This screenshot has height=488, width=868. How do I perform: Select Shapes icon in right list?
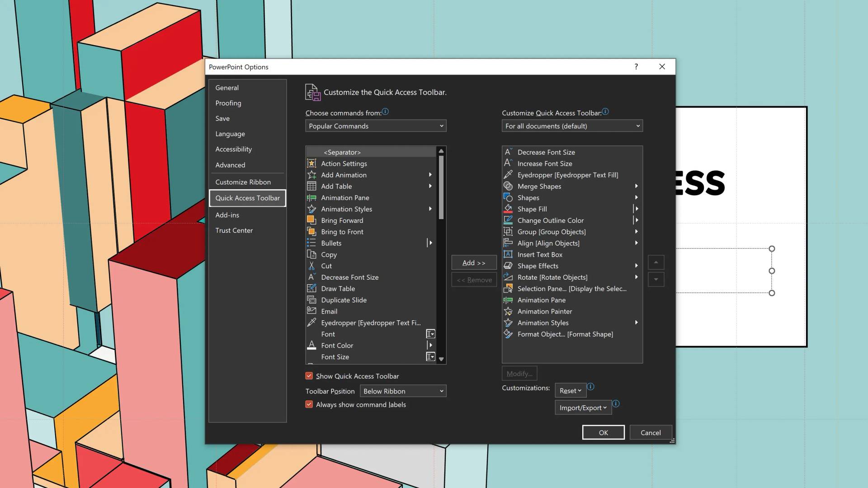[x=508, y=197]
